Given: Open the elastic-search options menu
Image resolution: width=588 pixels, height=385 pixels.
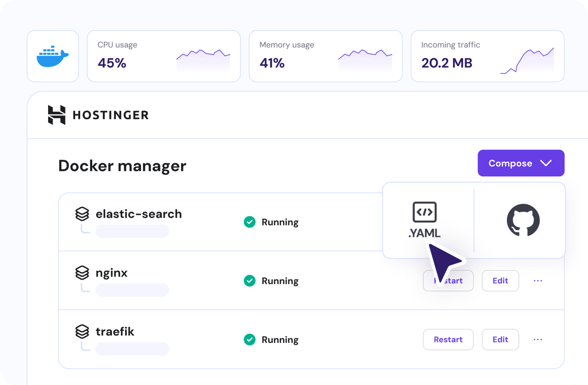Looking at the screenshot, I should pos(538,222).
